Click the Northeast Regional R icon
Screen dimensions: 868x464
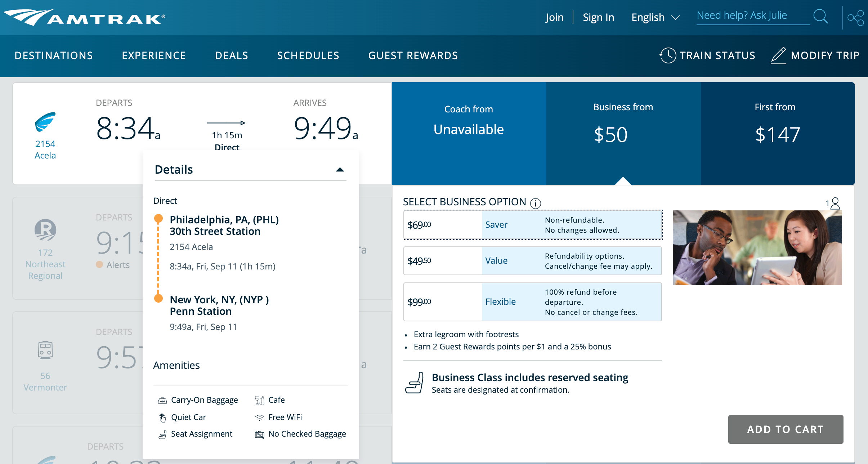pos(45,229)
